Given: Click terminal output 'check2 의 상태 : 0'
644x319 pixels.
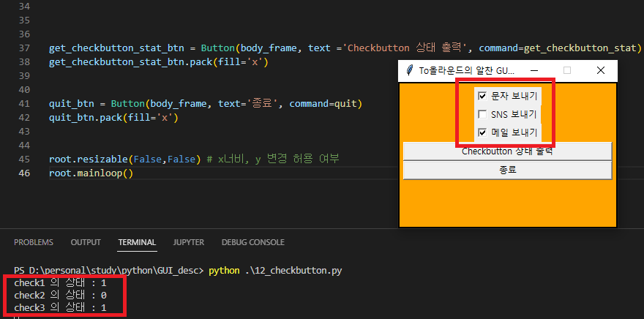Looking at the screenshot, I should pyautogui.click(x=60, y=295).
